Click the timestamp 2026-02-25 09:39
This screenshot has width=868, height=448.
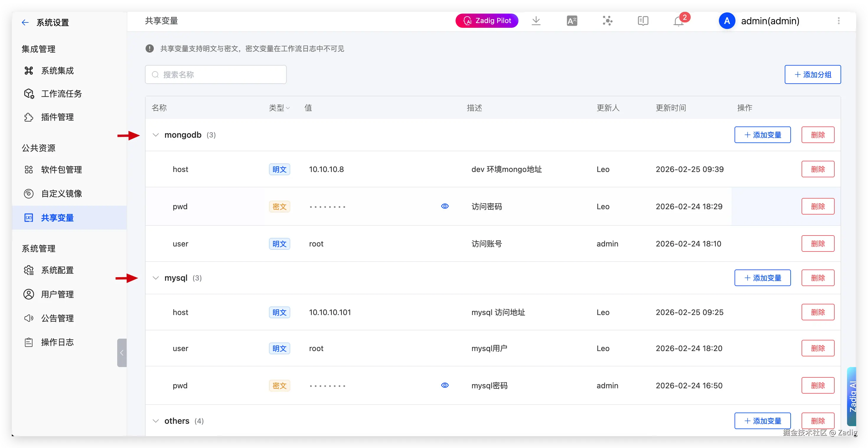[x=689, y=169]
